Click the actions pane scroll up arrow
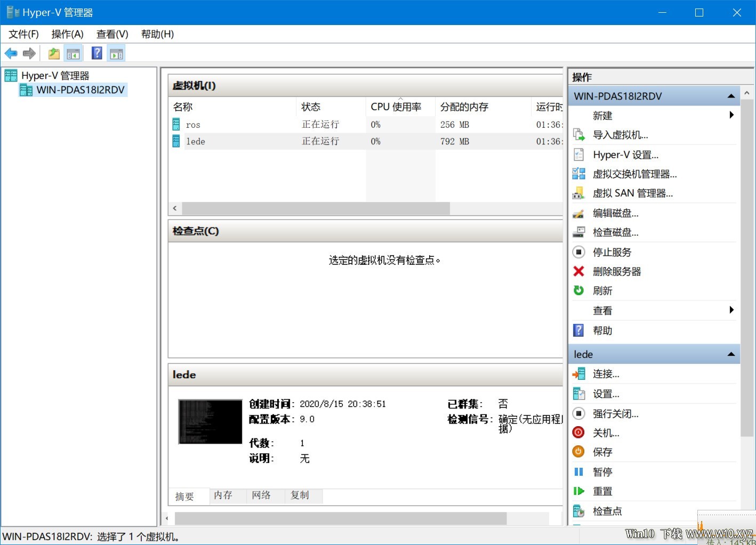This screenshot has height=545, width=756. point(747,93)
